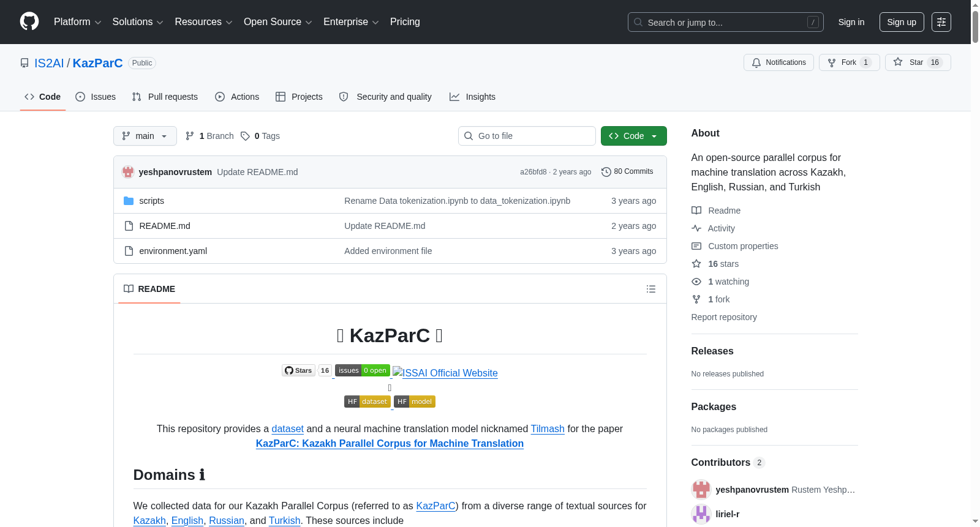Open the Releases section heading

pyautogui.click(x=712, y=351)
